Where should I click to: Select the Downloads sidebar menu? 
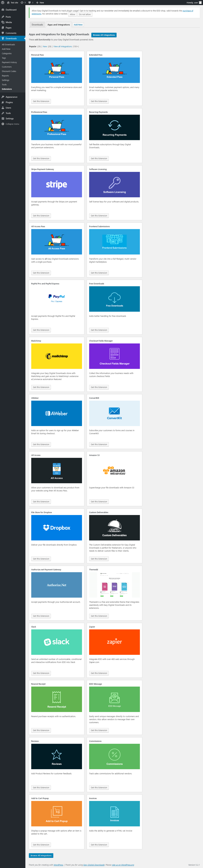point(13,38)
